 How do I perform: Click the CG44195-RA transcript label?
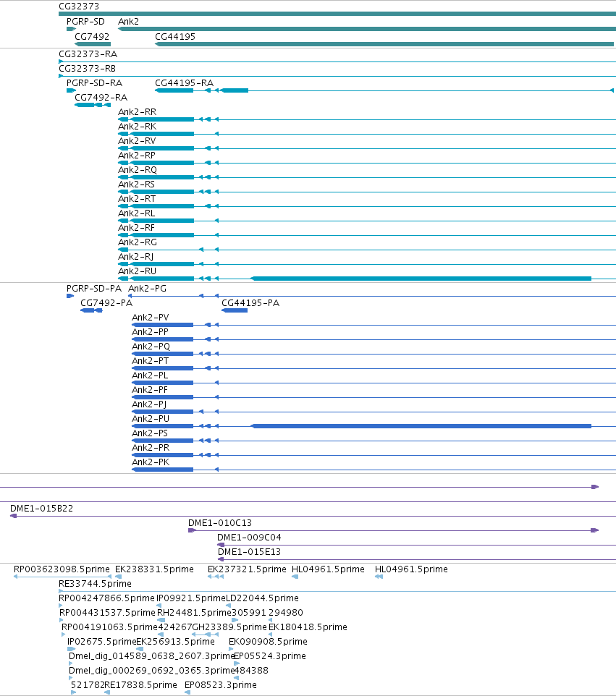coord(185,83)
